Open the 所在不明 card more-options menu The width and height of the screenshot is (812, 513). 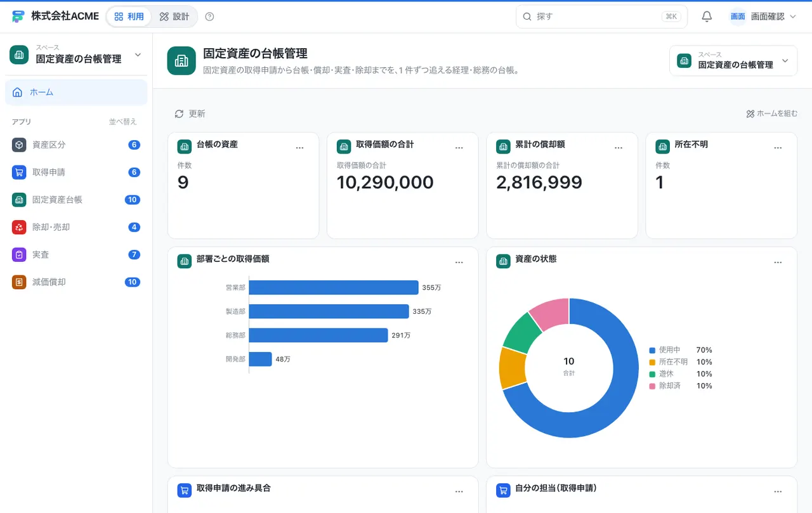click(778, 148)
